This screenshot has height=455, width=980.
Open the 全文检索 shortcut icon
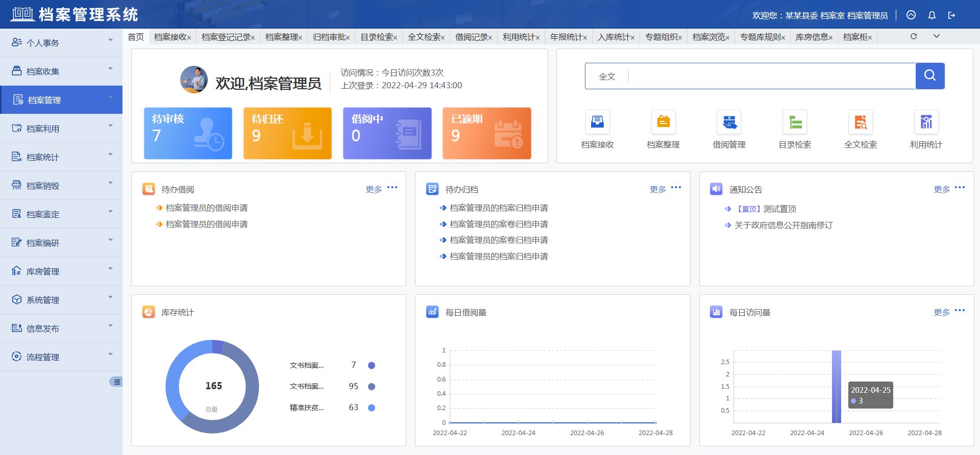coord(861,122)
